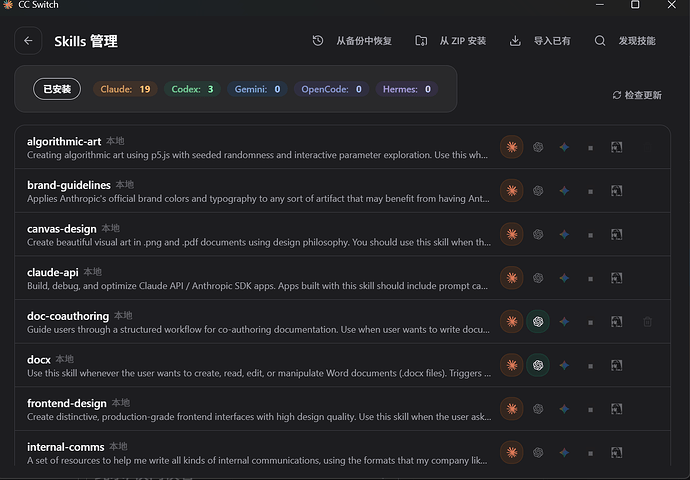Enable Hermes for frontend-design skill

click(x=617, y=408)
